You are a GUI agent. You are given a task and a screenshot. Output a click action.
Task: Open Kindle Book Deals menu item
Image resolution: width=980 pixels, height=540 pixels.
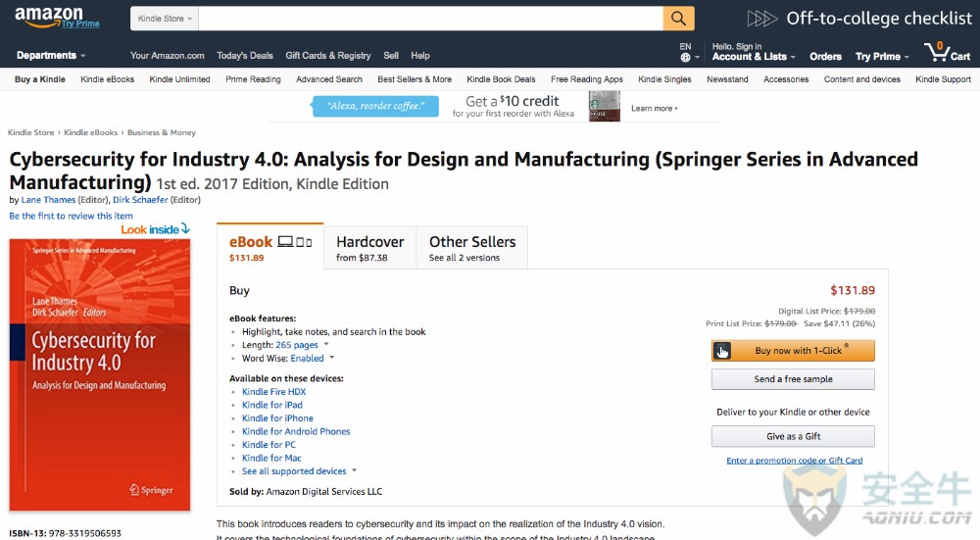(501, 79)
